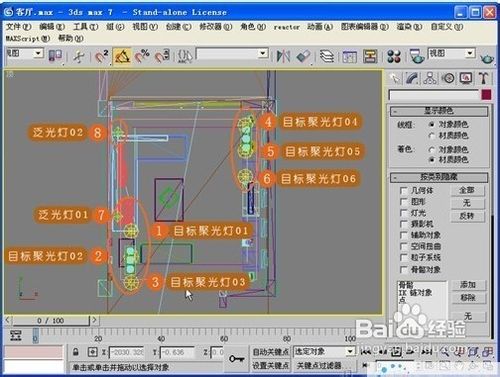Click the Quick Render teapot icon
500x377 pixels.
(x=487, y=59)
